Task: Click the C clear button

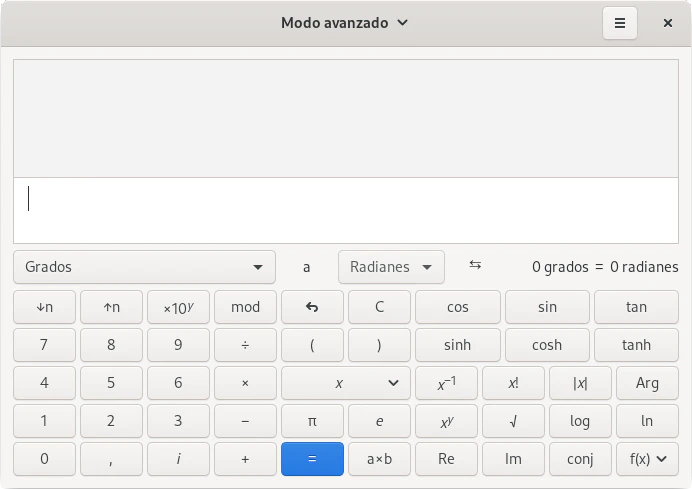Action: point(379,307)
